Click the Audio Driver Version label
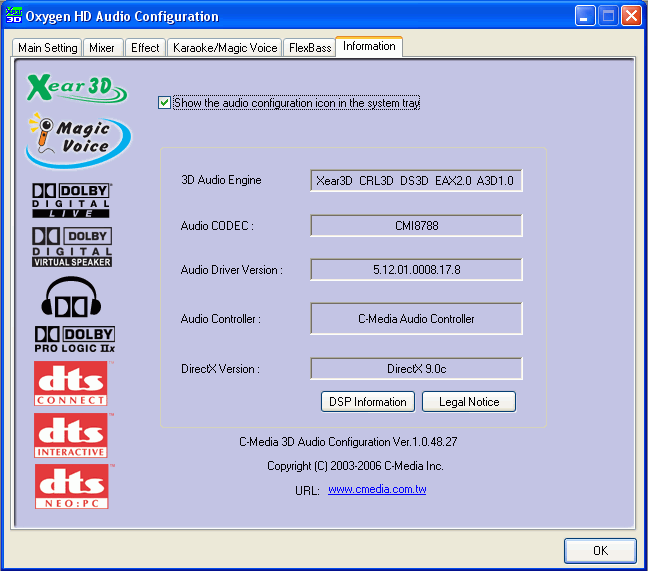 [x=231, y=270]
